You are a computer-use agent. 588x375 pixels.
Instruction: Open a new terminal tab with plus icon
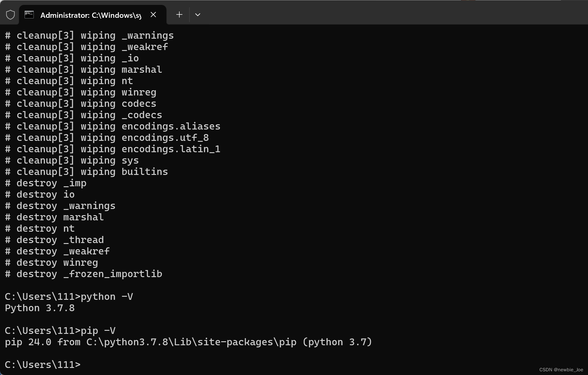tap(179, 14)
